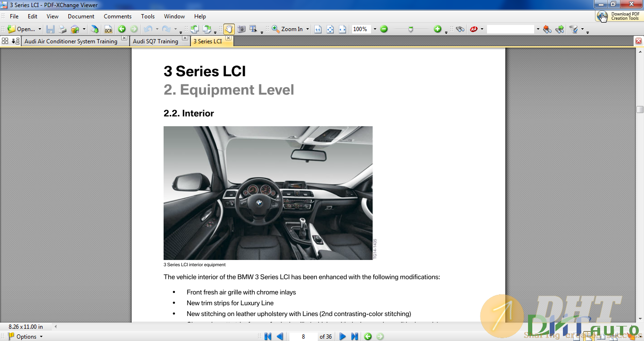The width and height of the screenshot is (644, 341).
Task: Click the tab tiling grid icon
Action: click(x=5, y=41)
